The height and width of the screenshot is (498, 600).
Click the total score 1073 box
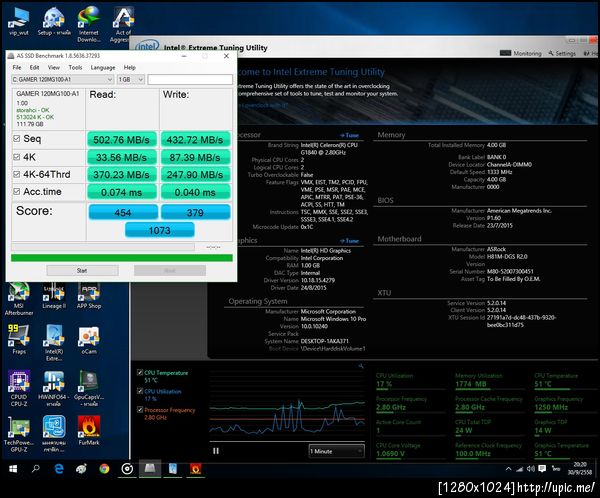(160, 230)
